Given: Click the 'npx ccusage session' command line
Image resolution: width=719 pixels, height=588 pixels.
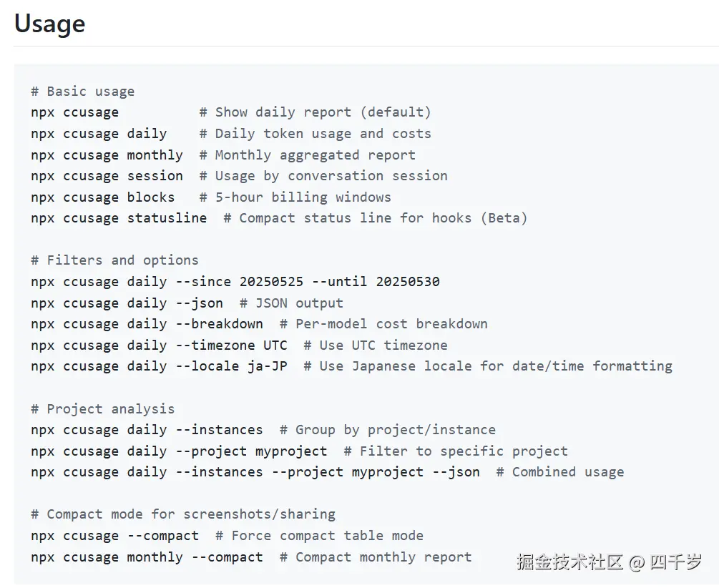Looking at the screenshot, I should point(107,176).
